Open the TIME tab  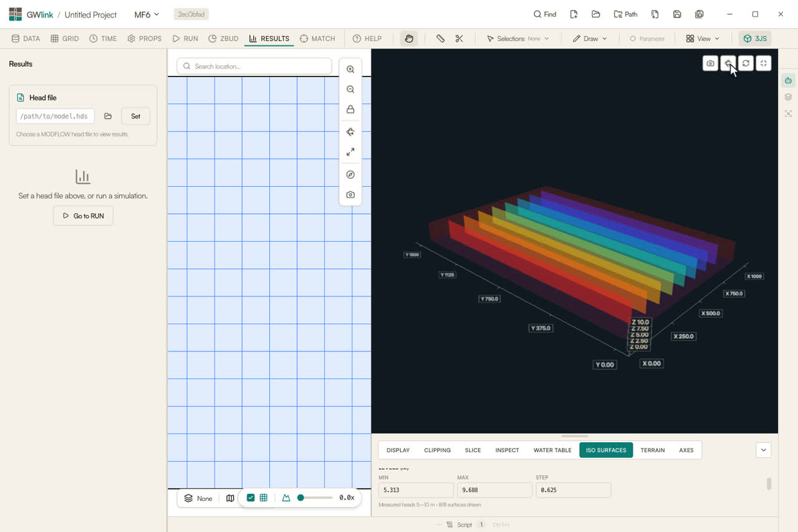coord(103,39)
